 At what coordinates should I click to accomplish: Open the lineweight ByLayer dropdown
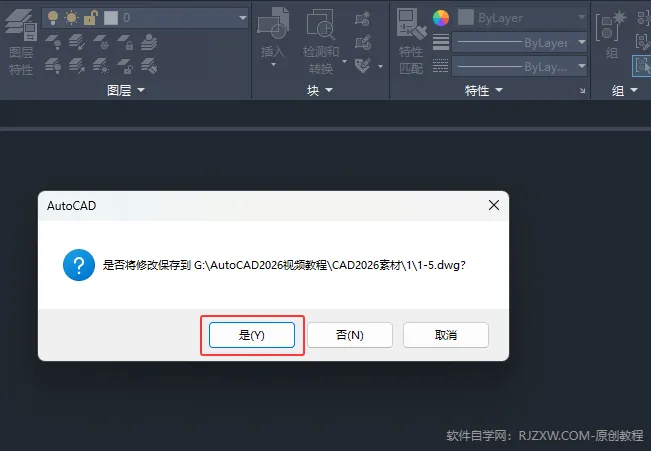tap(582, 42)
